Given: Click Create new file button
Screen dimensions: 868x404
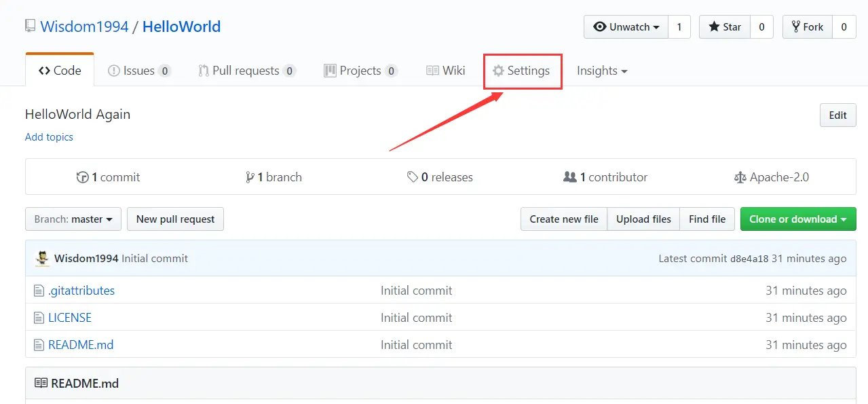Looking at the screenshot, I should pyautogui.click(x=564, y=219).
